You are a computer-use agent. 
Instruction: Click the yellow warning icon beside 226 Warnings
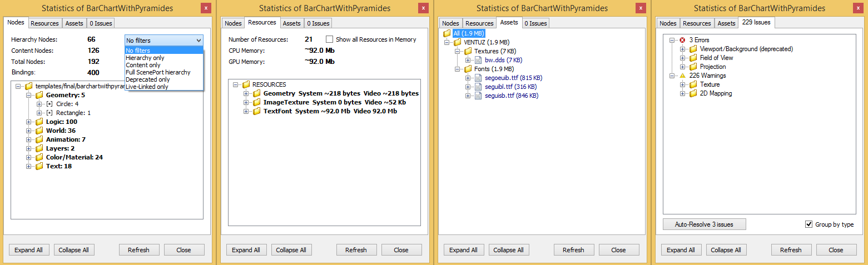click(x=682, y=76)
